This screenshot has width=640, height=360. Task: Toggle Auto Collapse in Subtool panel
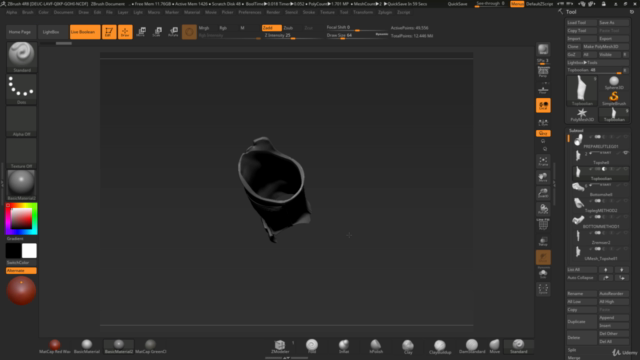[x=581, y=278]
